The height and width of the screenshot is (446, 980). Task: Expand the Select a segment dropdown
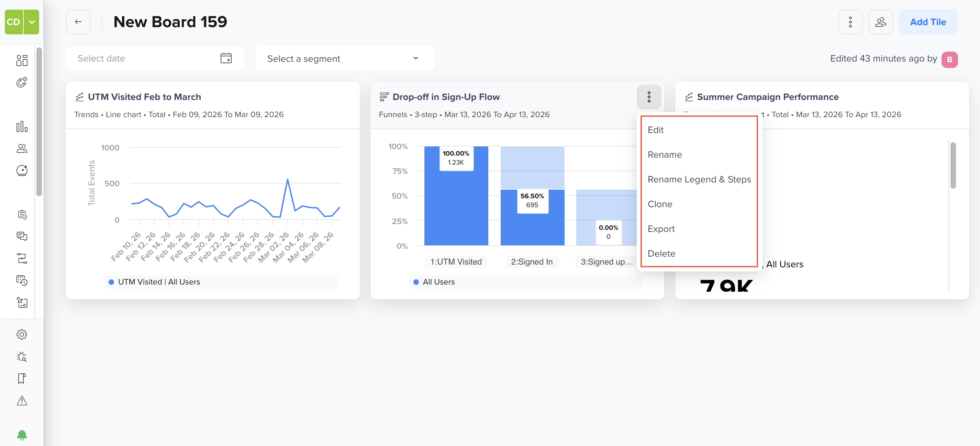click(345, 58)
